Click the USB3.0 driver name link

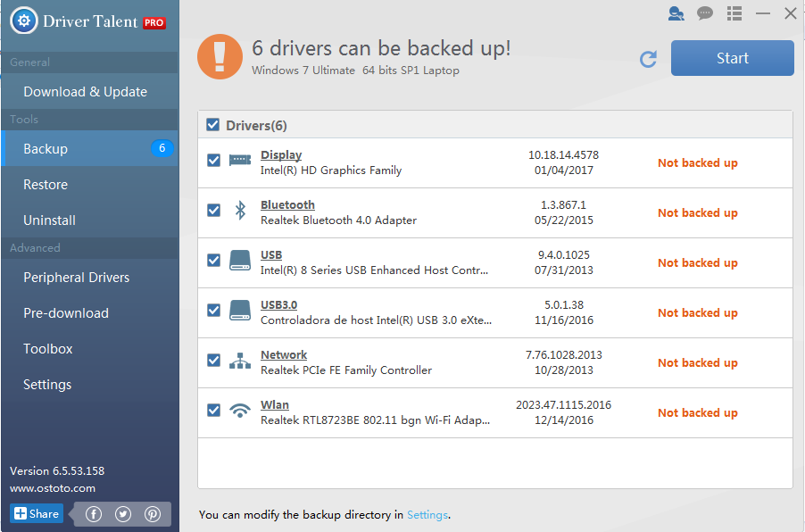[278, 304]
